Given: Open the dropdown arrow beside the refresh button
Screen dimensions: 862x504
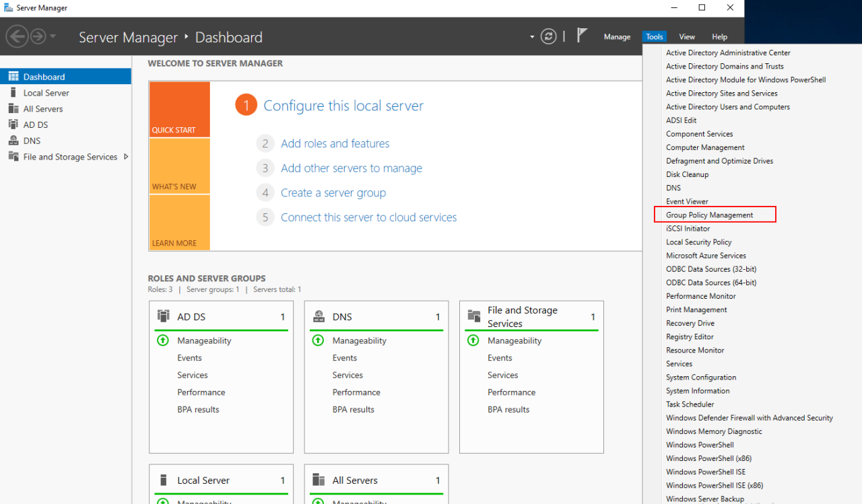Looking at the screenshot, I should click(x=531, y=36).
